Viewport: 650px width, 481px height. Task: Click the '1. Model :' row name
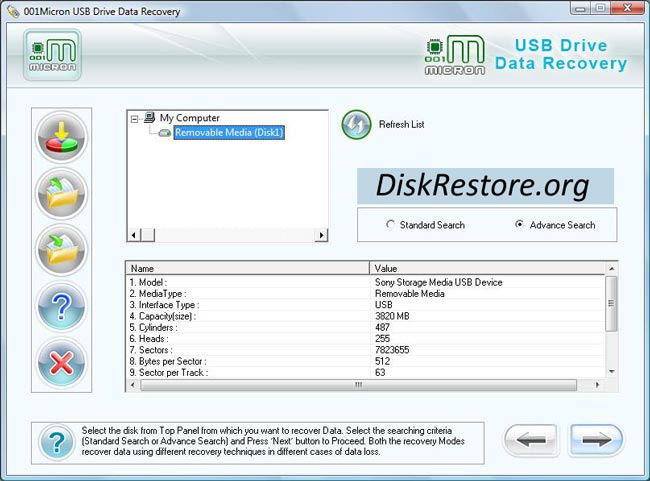click(148, 282)
